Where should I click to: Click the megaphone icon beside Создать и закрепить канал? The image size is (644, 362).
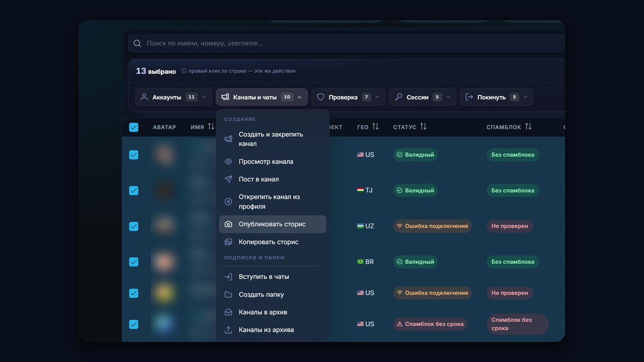click(228, 139)
